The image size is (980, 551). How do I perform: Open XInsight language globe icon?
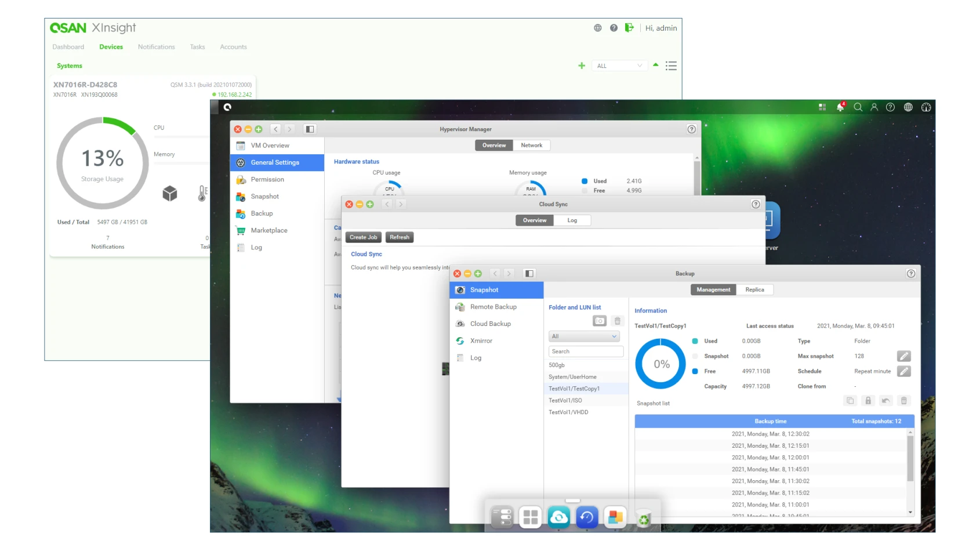[598, 28]
